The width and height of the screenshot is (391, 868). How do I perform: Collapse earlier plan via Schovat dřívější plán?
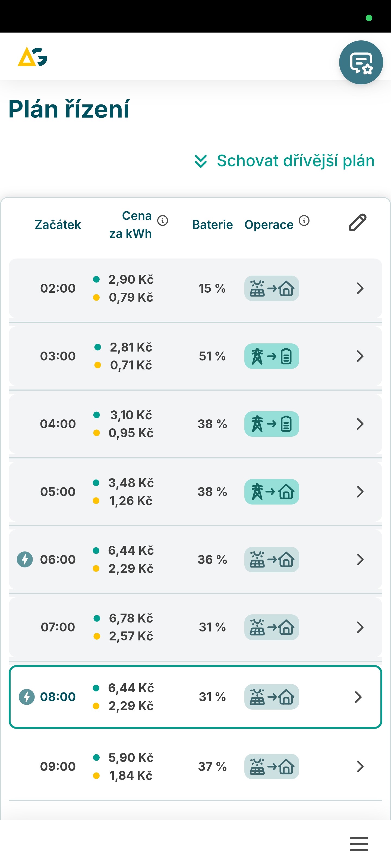pyautogui.click(x=284, y=161)
